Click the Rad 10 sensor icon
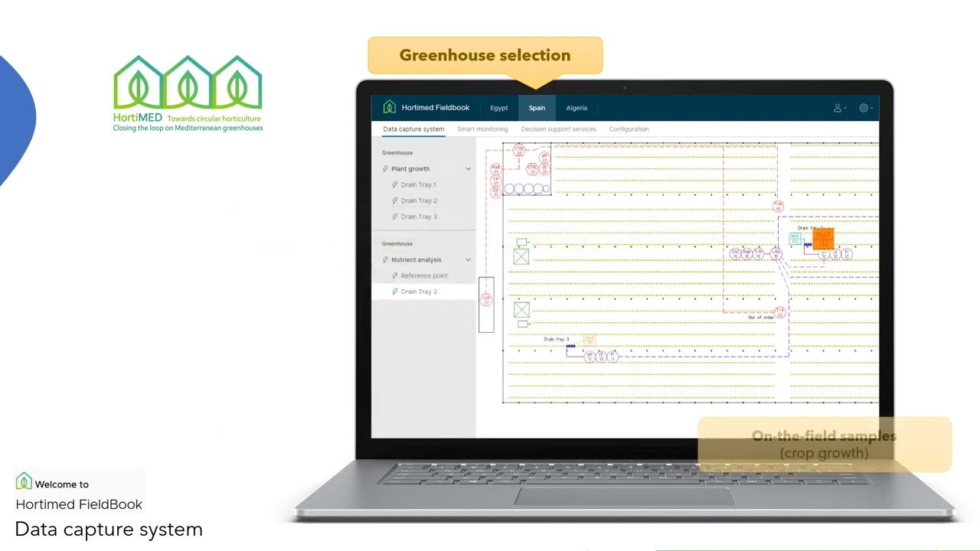 click(x=746, y=253)
